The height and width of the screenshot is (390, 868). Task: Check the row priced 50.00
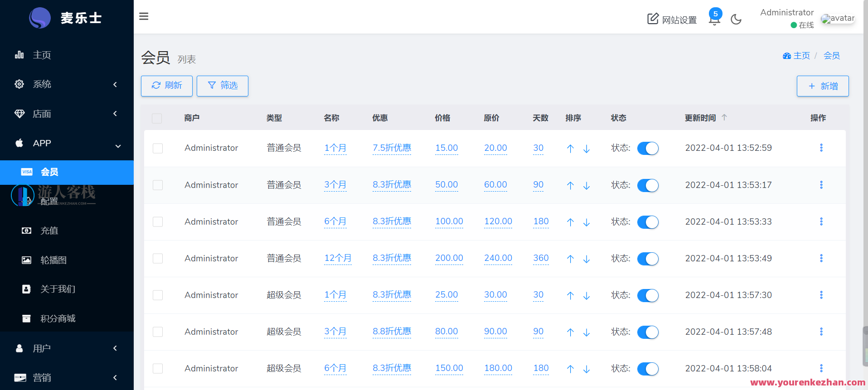(158, 185)
